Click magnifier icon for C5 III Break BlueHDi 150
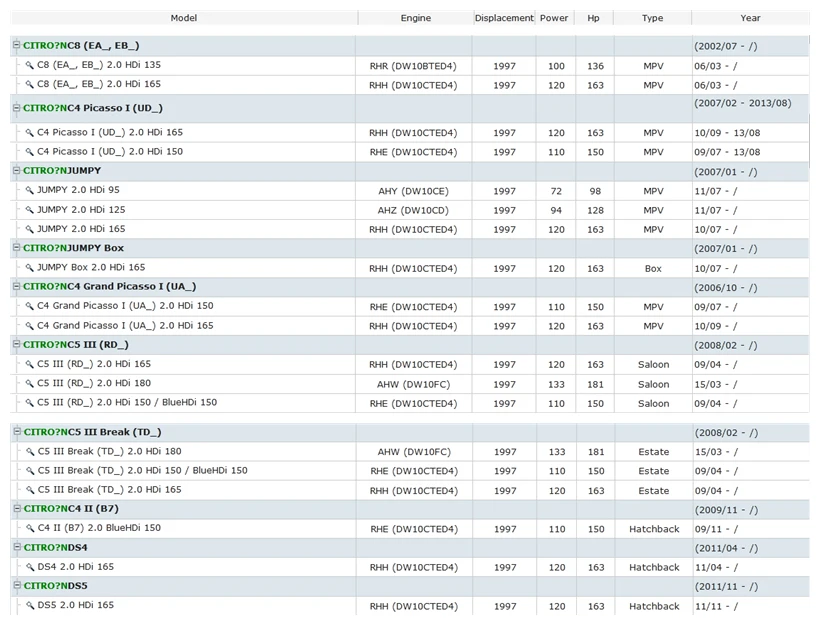 [x=30, y=471]
